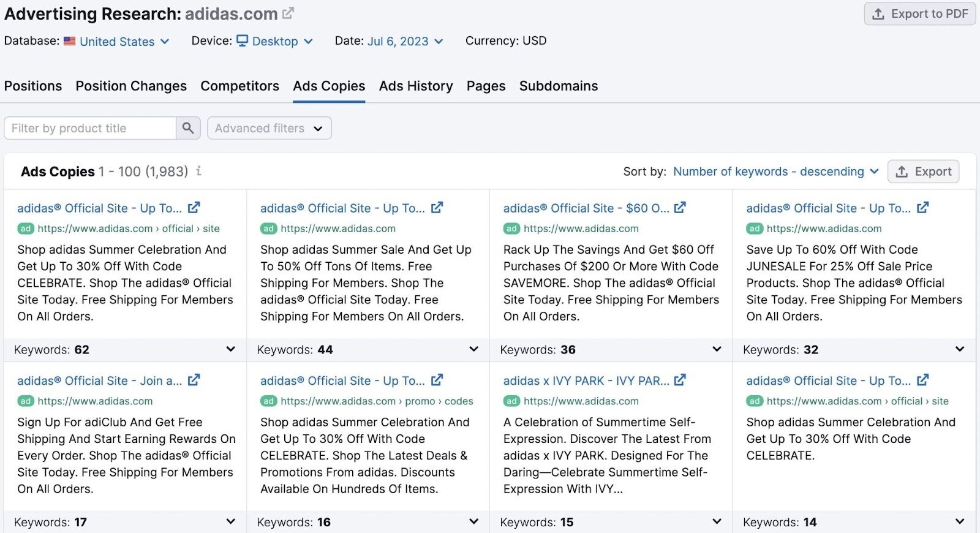Click the search magnifier button
Screen dimensions: 980x533
[x=188, y=128]
